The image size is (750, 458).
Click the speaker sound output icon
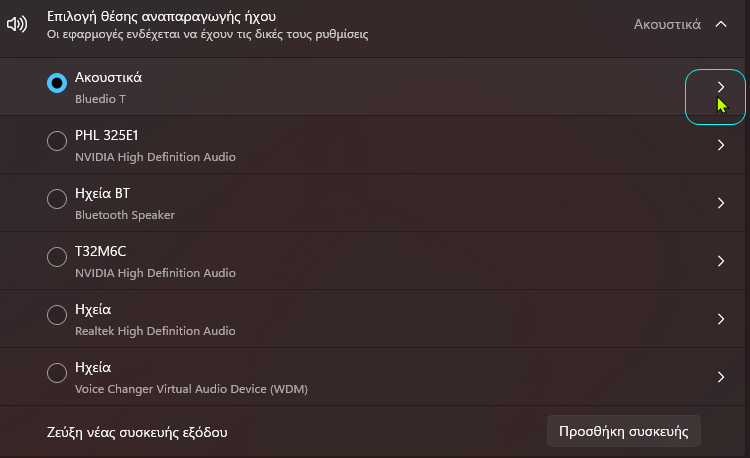coord(17,24)
